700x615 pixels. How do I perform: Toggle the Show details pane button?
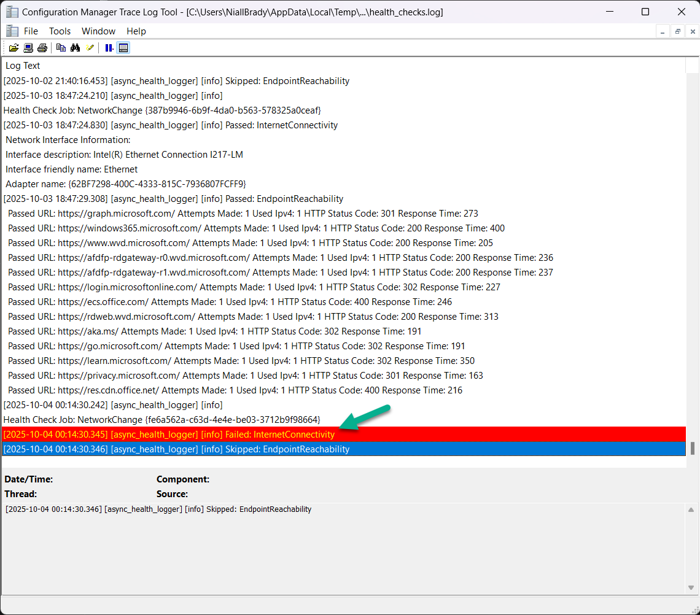click(123, 48)
